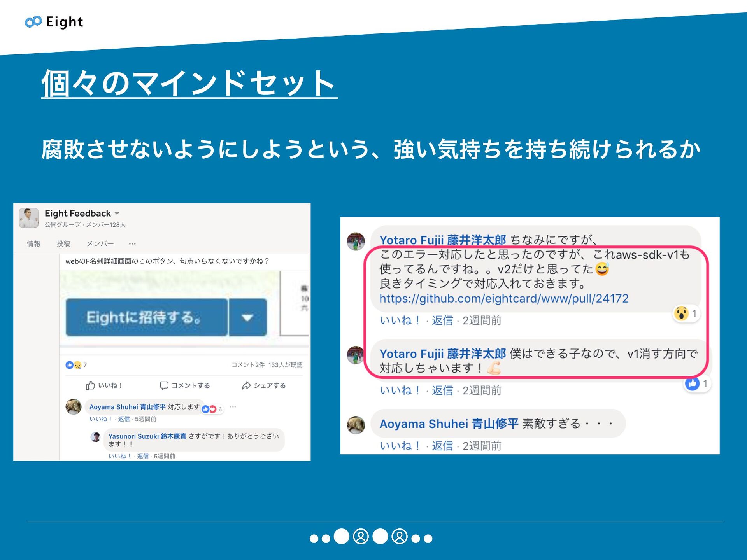Click the Eightに招待する button
The image size is (747, 560).
coord(147,317)
